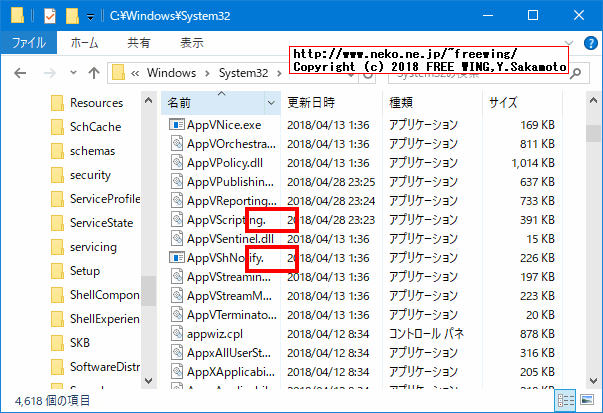The height and width of the screenshot is (413, 603).
Task: Sort by the サイズ column header
Action: (522, 103)
